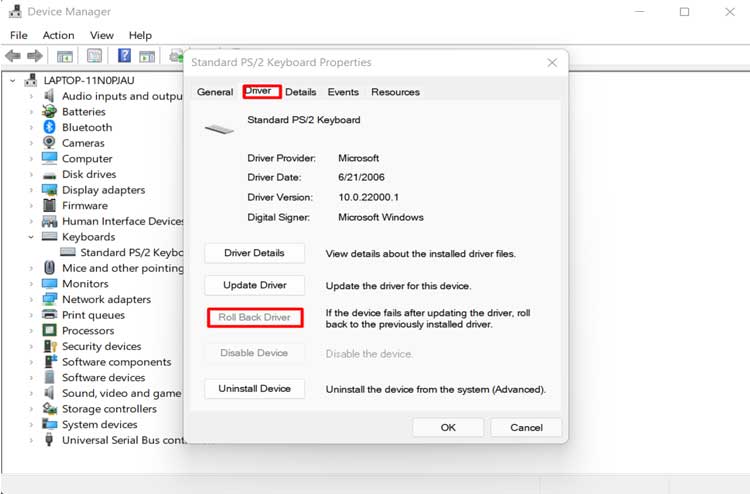
Task: Click the Digital Signer value Microsoft Windows
Action: pyautogui.click(x=381, y=217)
